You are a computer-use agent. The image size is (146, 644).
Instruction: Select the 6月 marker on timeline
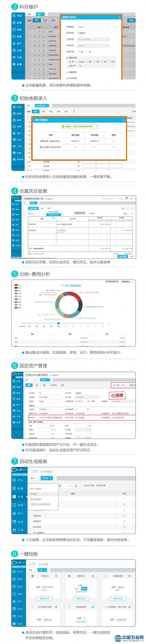point(58,323)
